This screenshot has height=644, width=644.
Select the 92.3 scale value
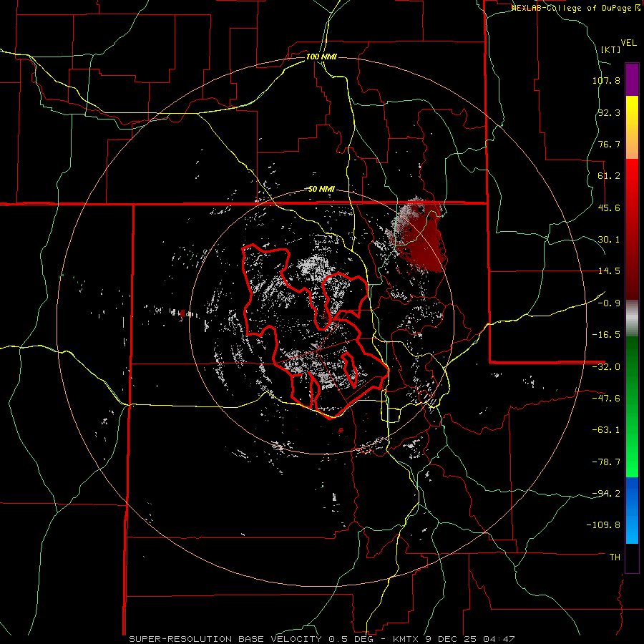tap(609, 112)
